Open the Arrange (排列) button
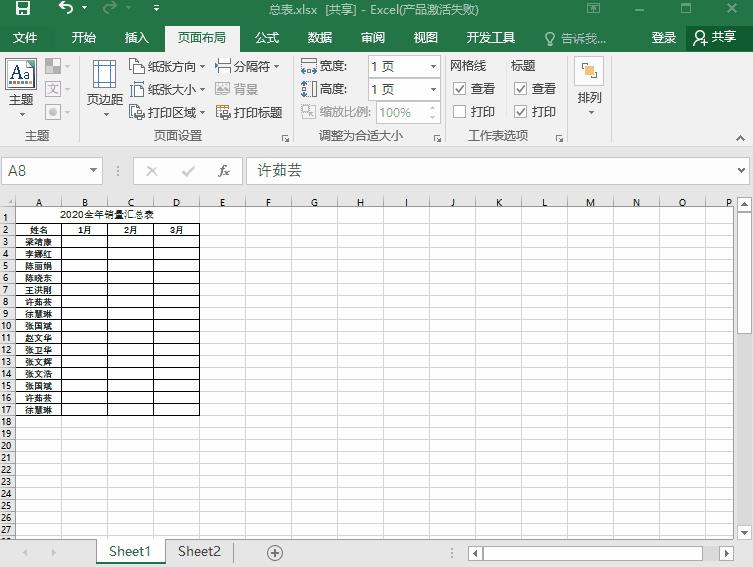Image resolution: width=753 pixels, height=567 pixels. coord(589,86)
